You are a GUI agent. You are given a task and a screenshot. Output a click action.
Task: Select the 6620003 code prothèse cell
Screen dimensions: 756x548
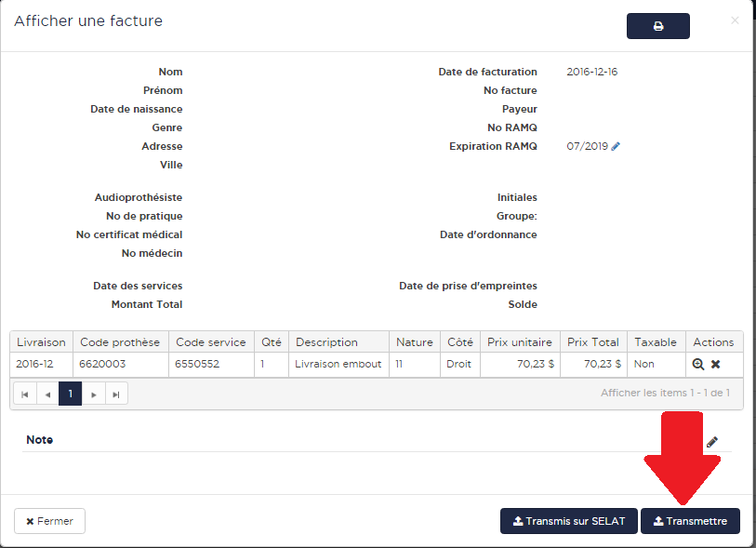pos(102,364)
